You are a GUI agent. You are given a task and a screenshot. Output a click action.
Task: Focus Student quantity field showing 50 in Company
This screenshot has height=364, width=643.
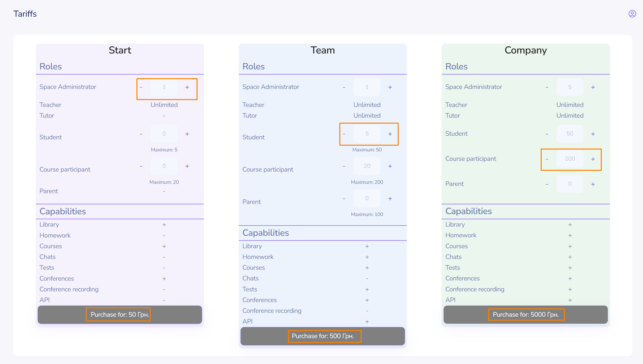[x=570, y=134]
